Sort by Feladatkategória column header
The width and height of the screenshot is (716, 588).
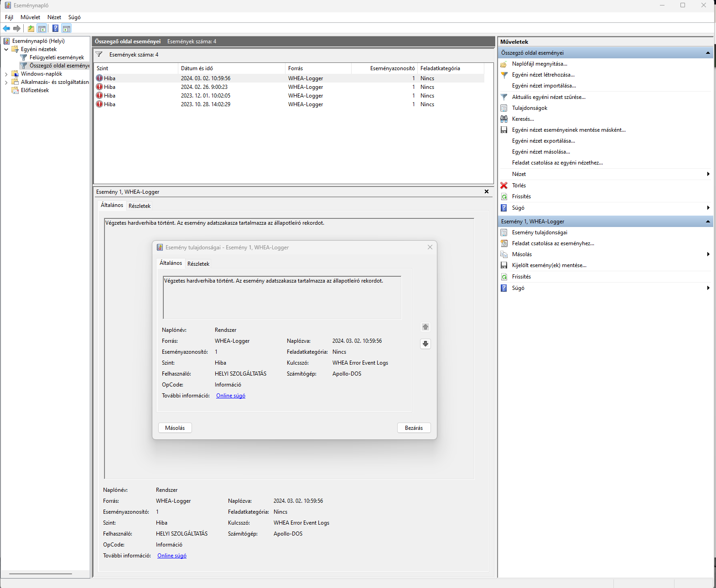coord(451,68)
